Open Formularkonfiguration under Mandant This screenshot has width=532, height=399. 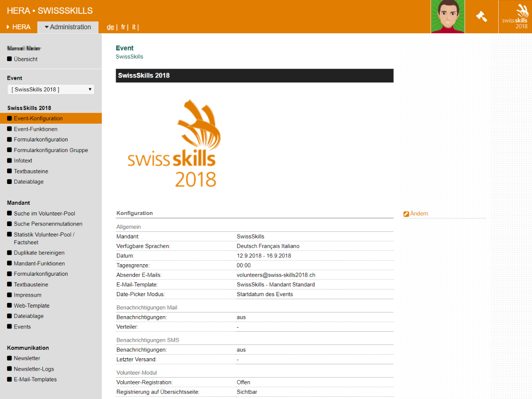click(x=41, y=274)
